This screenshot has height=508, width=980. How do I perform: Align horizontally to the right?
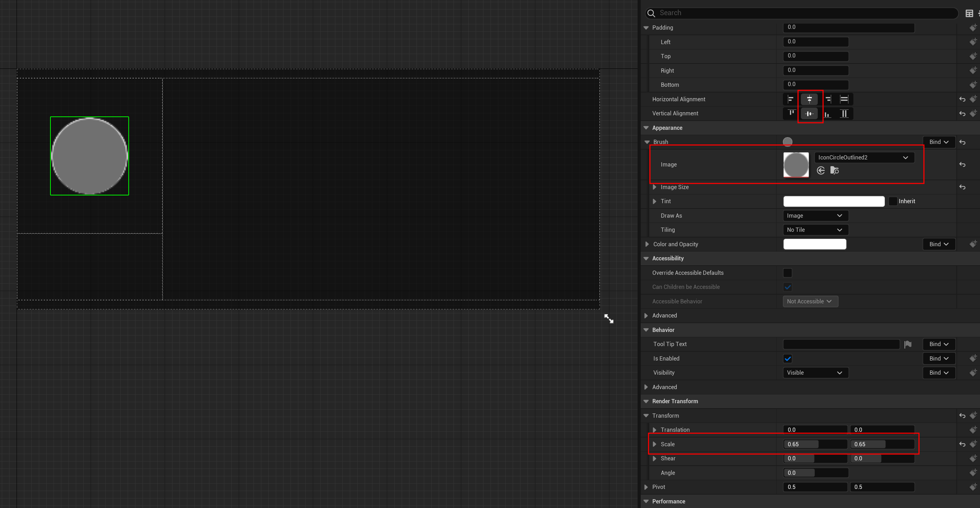pyautogui.click(x=828, y=99)
